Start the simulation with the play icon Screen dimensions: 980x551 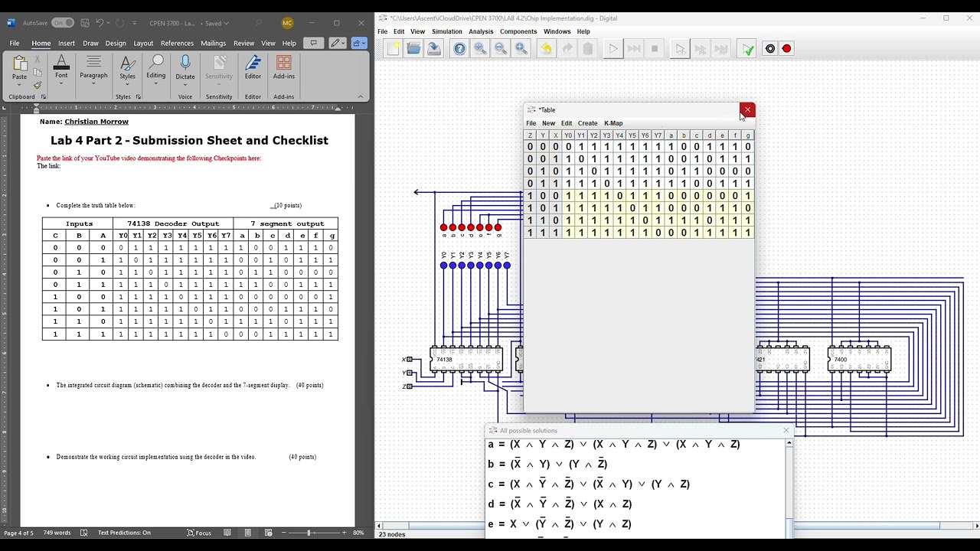tap(613, 49)
